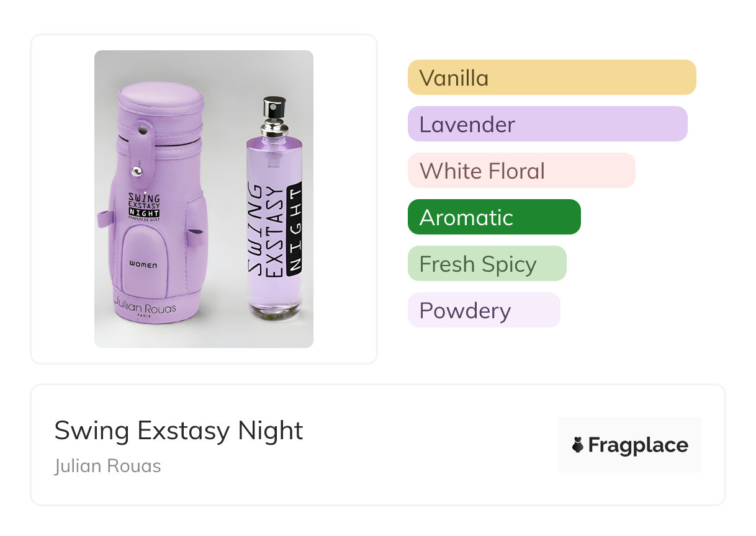Select the Powdery accord bar
Viewport: 756px width, 536px height.
pos(484,310)
